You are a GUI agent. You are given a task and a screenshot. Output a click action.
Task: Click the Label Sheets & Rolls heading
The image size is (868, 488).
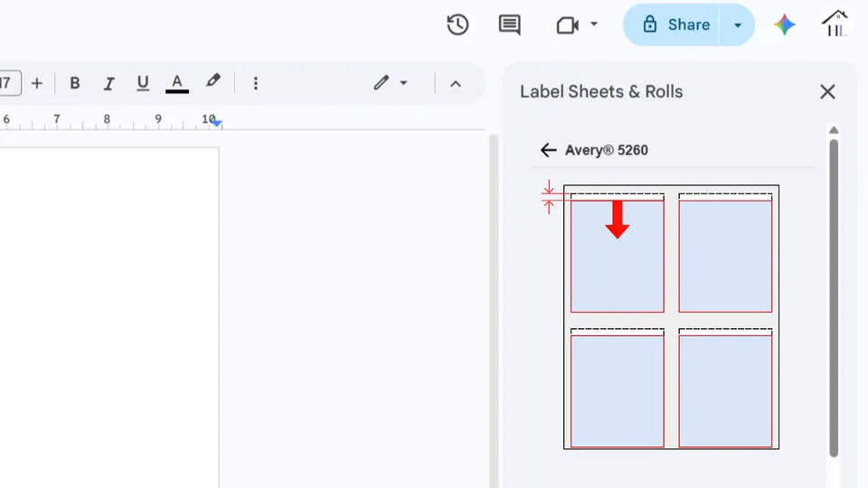[601, 92]
